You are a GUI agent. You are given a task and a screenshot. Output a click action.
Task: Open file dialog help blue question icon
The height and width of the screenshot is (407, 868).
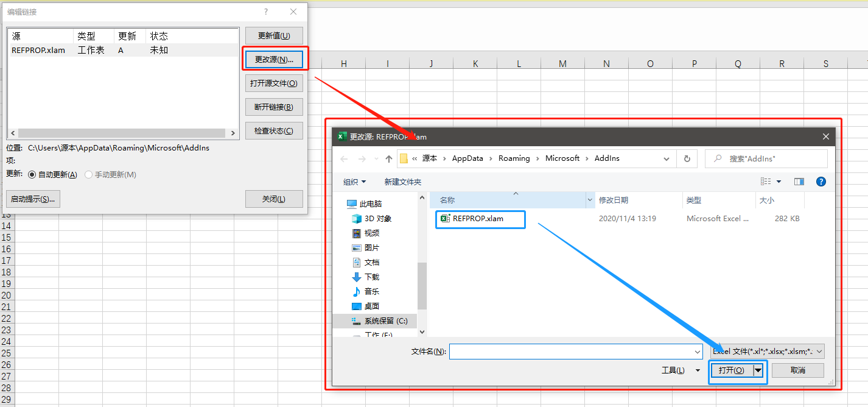(821, 182)
